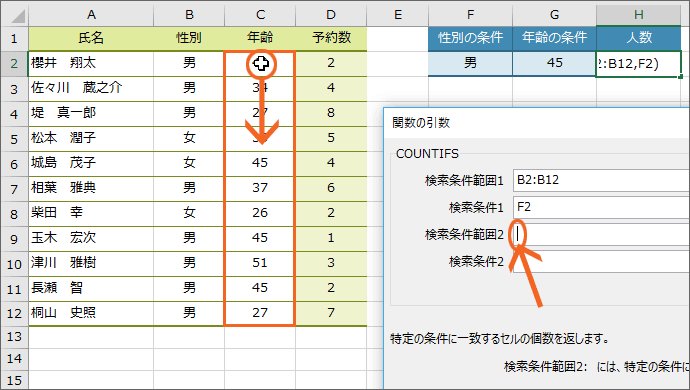Click 予約数 8 in 堤 真一郎 row
This screenshot has height=390, width=690.
[331, 114]
